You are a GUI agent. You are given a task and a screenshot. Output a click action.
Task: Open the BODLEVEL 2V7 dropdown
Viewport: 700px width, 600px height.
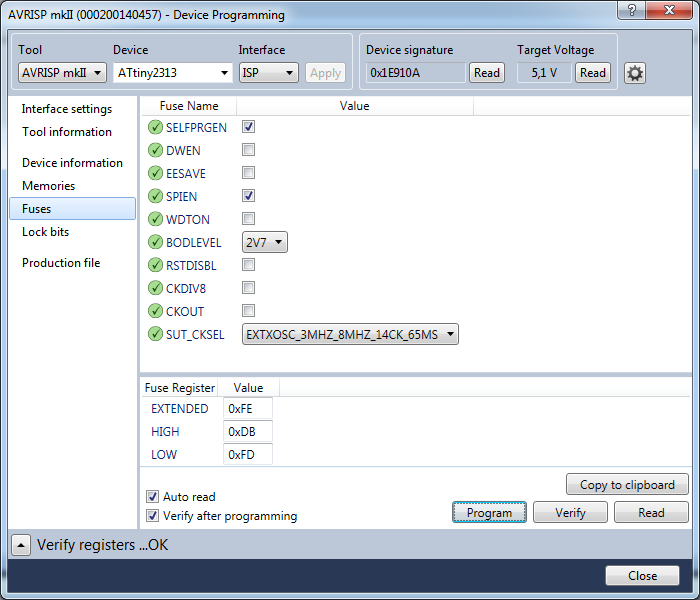point(265,242)
